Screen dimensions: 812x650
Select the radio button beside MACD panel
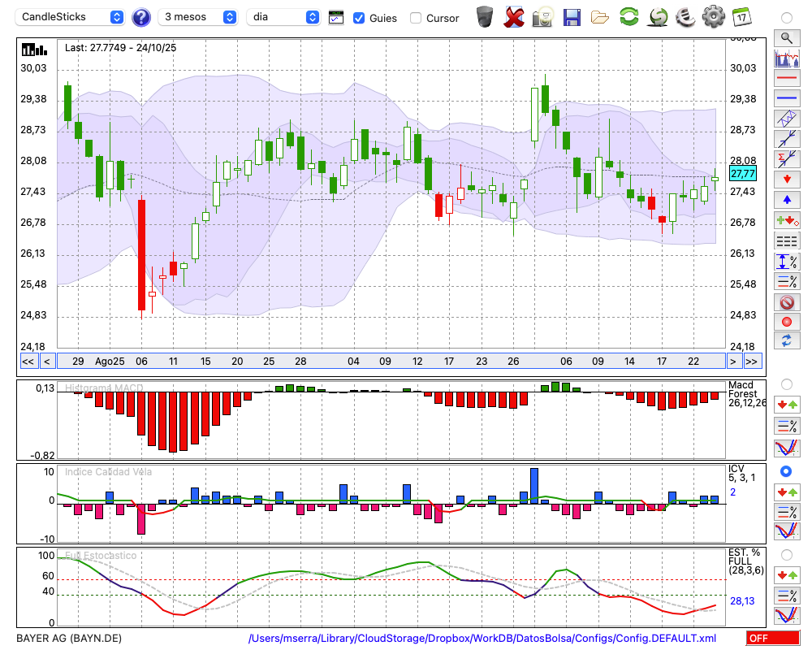[x=786, y=383]
